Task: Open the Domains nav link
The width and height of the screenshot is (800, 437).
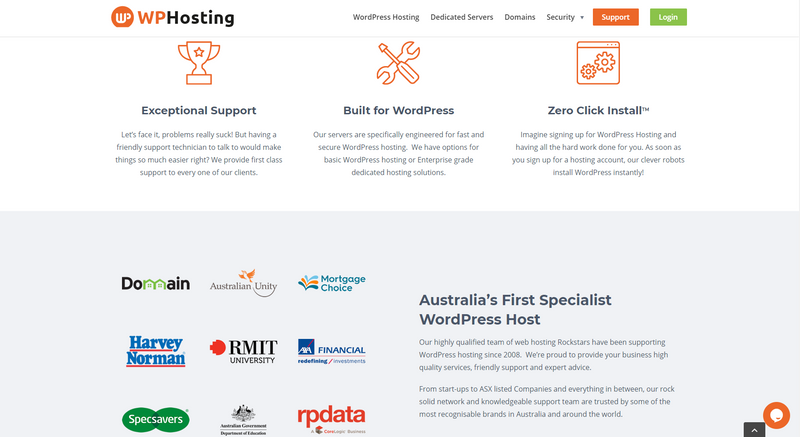Action: tap(519, 17)
